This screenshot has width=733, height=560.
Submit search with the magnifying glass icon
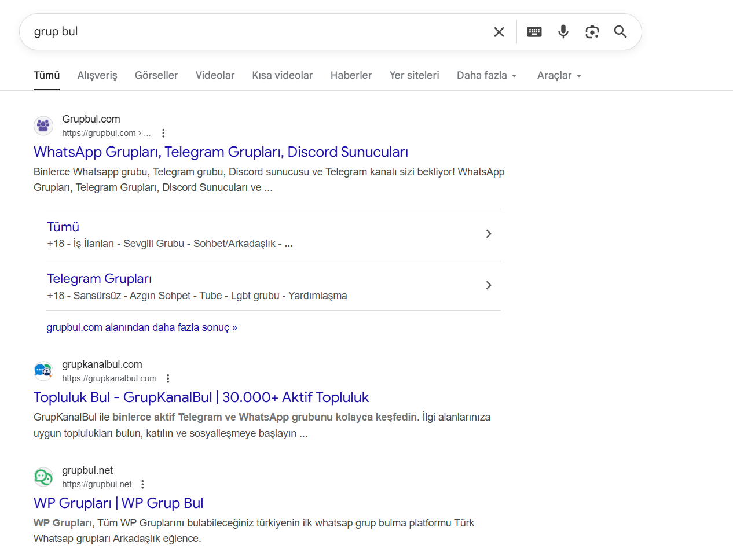(x=621, y=32)
